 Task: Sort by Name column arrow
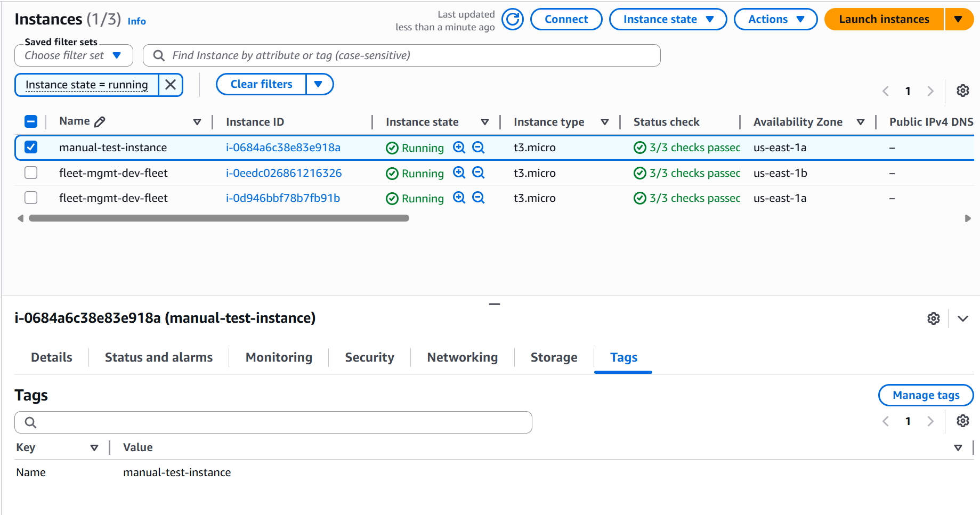coord(197,122)
